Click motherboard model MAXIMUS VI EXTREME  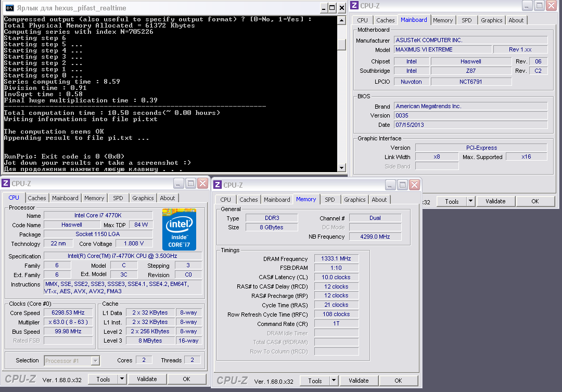click(x=443, y=49)
